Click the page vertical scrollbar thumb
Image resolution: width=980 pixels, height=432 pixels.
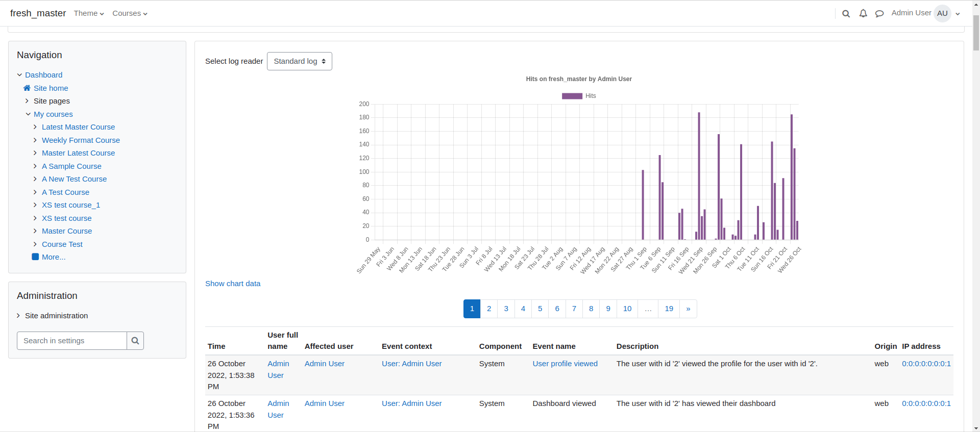click(x=976, y=33)
